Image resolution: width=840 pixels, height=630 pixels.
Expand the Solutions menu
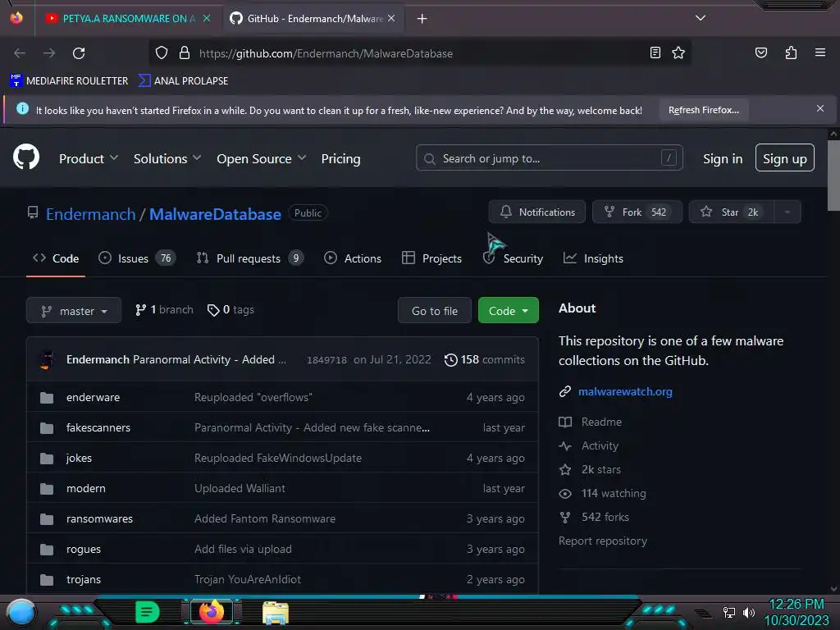[167, 158]
